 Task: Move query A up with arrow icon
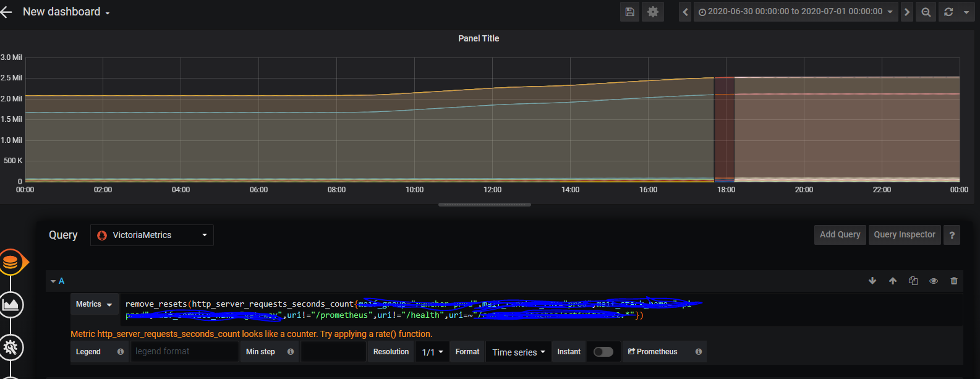click(x=893, y=281)
